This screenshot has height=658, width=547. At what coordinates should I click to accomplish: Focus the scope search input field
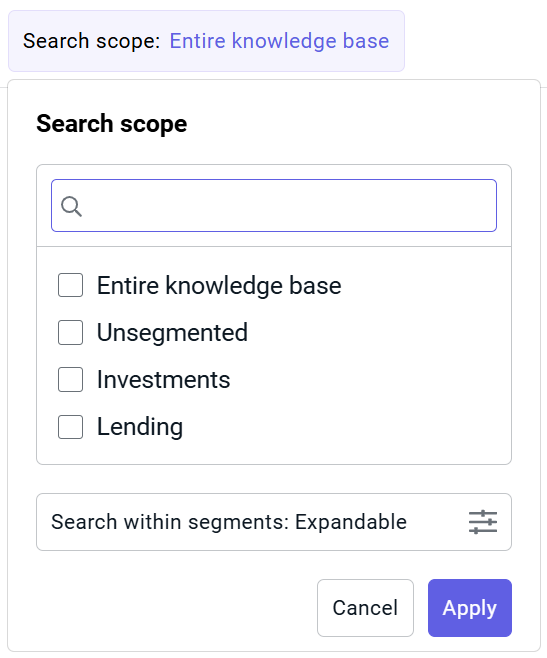pos(274,206)
